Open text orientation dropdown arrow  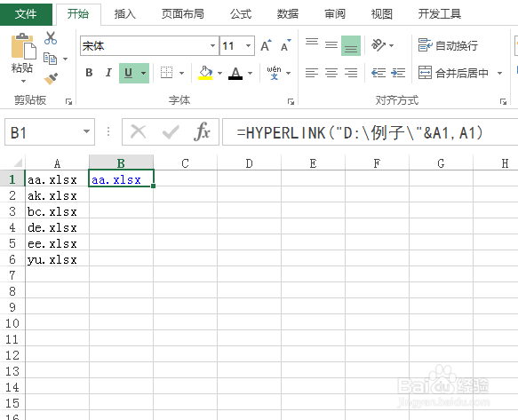[x=392, y=45]
